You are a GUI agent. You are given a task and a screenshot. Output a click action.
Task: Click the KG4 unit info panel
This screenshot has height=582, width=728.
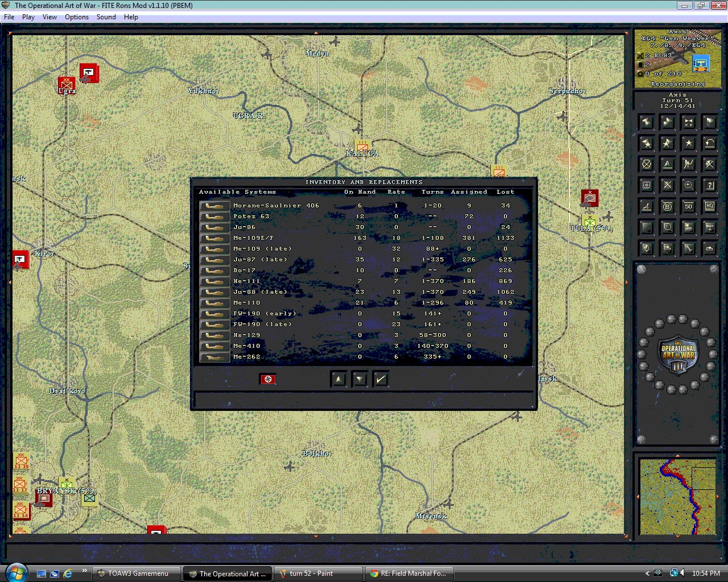[x=678, y=59]
